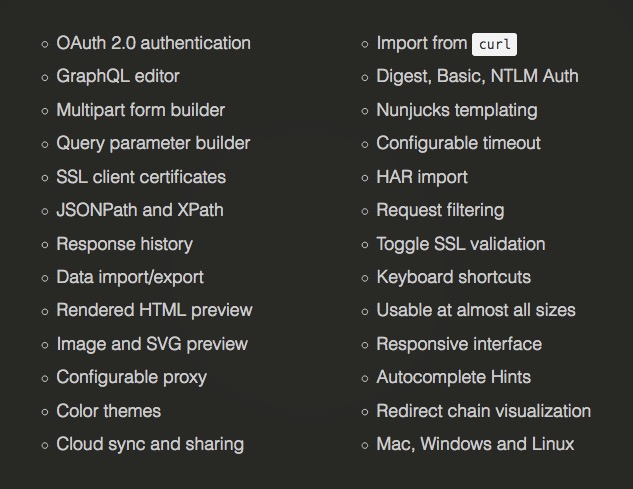Viewport: 633px width, 489px height.
Task: Select the GraphQL editor list entry
Action: point(118,77)
